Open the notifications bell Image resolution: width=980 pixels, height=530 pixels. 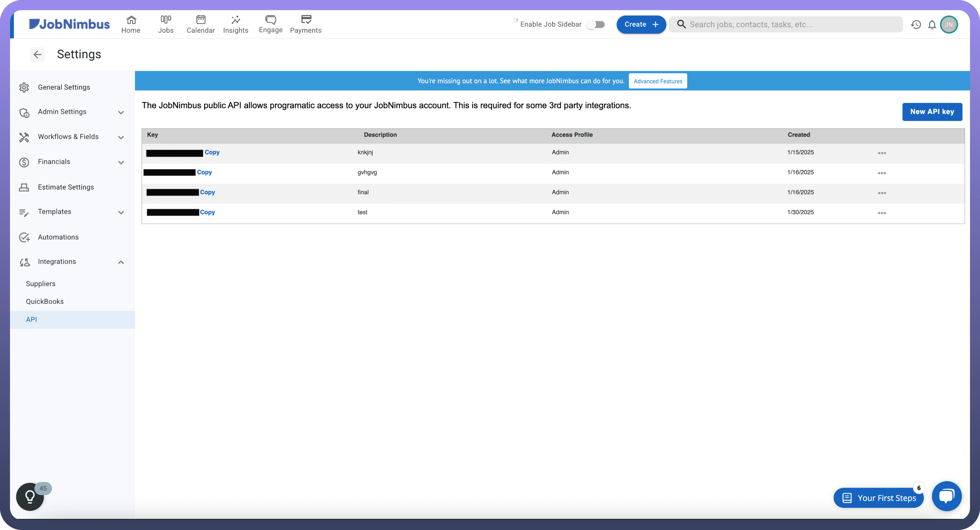[932, 25]
